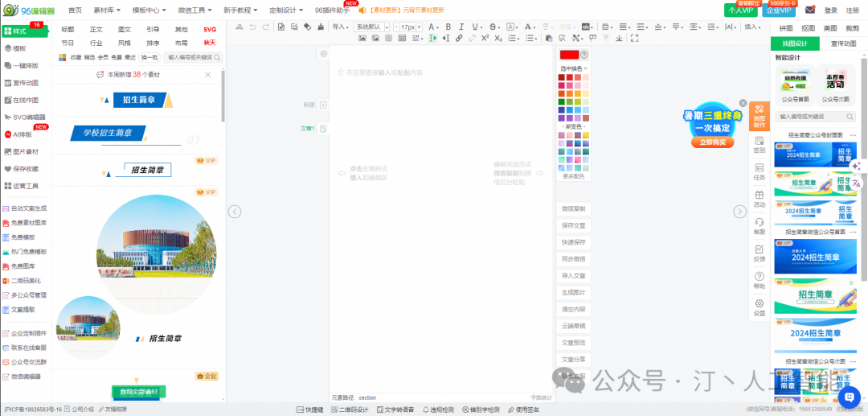The width and height of the screenshot is (868, 416).
Task: Click the new article plus icon
Action: [323, 105]
